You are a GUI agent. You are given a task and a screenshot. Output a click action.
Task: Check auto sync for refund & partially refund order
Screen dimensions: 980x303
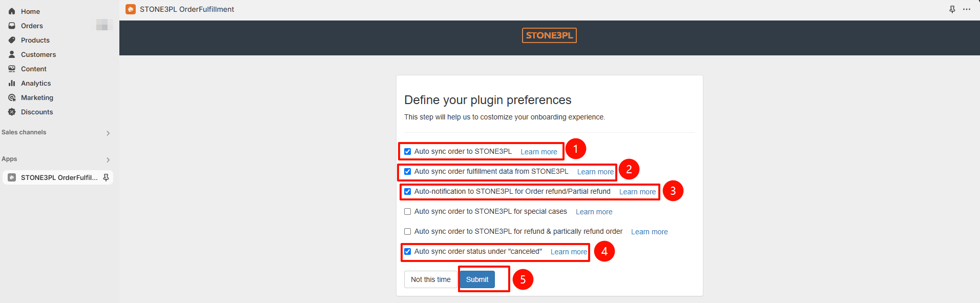click(x=408, y=232)
